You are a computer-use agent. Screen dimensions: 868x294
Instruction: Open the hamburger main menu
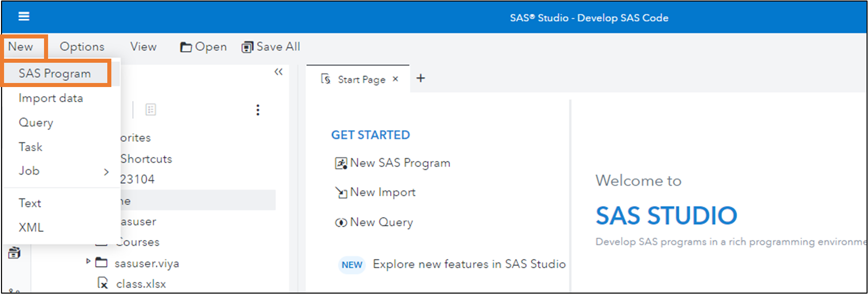[x=24, y=17]
